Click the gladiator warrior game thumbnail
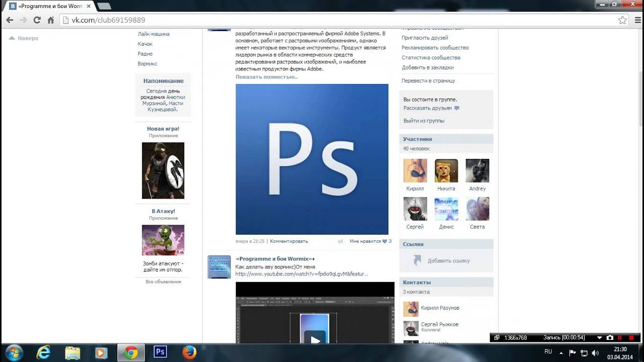644x362 pixels. [163, 170]
